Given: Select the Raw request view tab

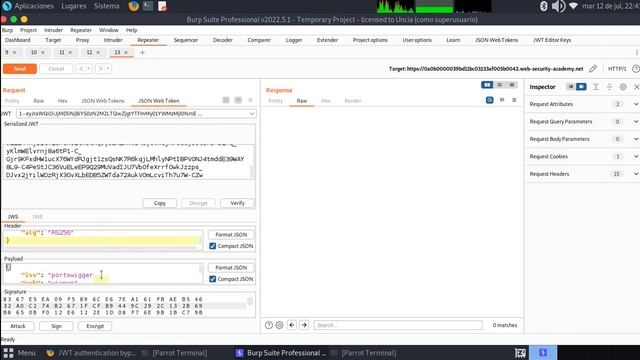Looking at the screenshot, I should [38, 101].
